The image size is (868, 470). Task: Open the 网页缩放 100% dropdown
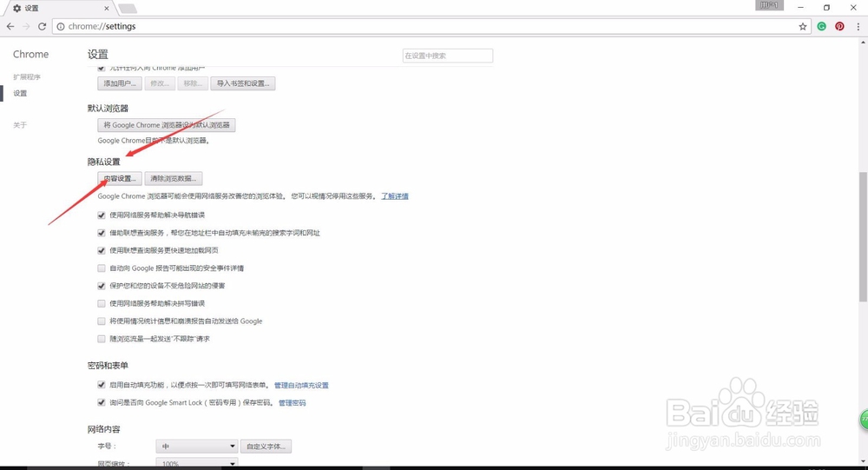point(196,463)
